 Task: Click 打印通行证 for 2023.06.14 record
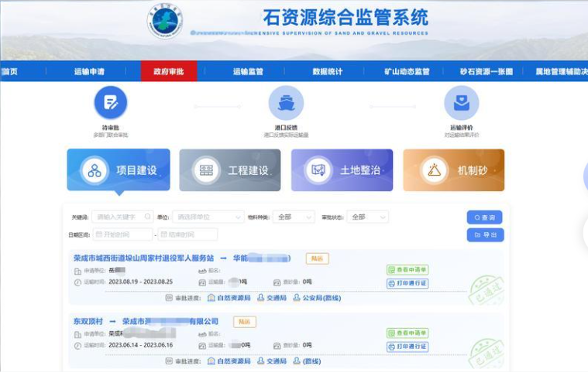coord(407,347)
